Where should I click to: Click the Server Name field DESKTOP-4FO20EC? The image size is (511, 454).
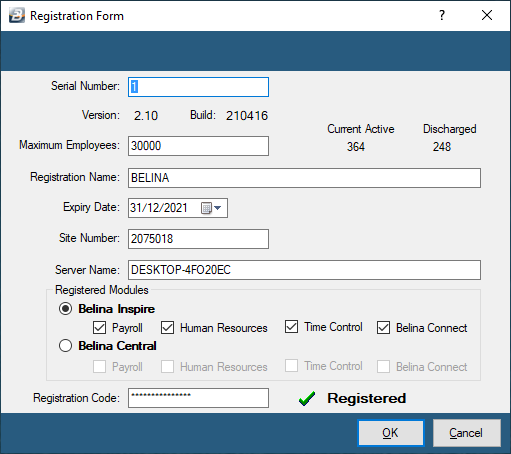click(x=304, y=270)
